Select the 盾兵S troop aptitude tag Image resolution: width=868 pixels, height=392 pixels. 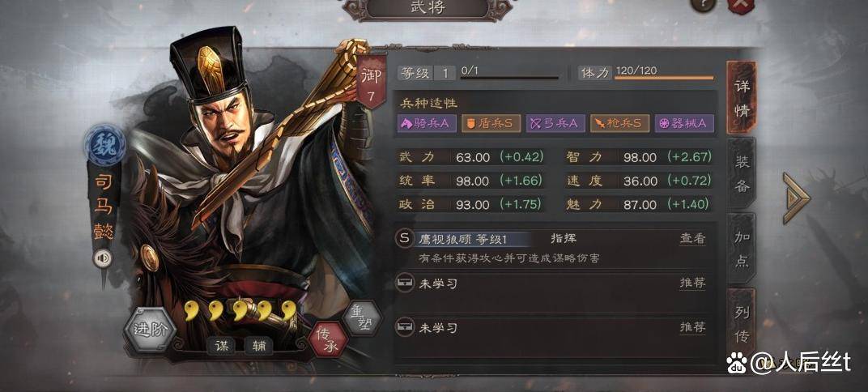pyautogui.click(x=491, y=123)
